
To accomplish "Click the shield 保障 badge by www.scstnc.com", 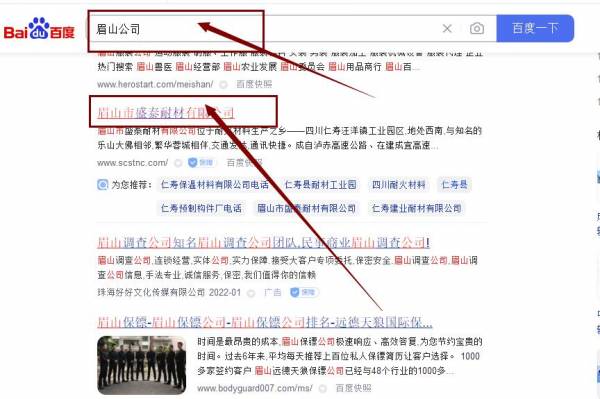I will 201,163.
